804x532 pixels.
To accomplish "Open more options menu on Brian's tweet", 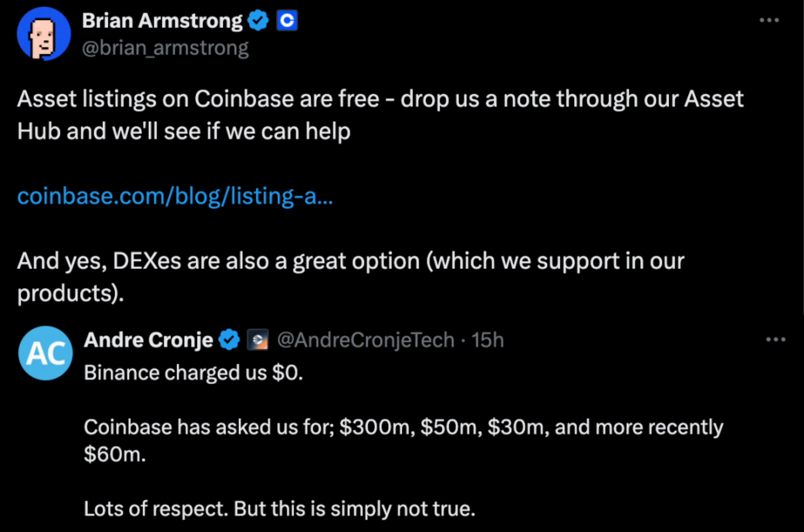I will (769, 20).
